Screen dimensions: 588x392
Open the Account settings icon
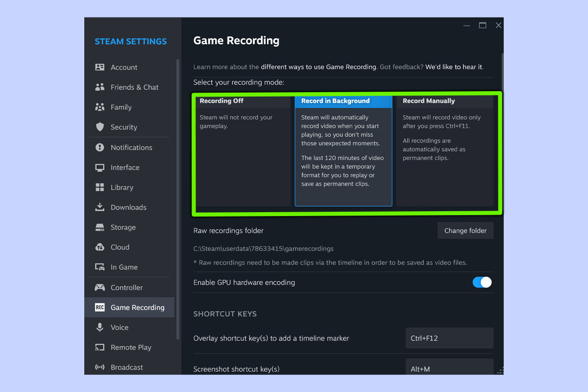click(99, 67)
